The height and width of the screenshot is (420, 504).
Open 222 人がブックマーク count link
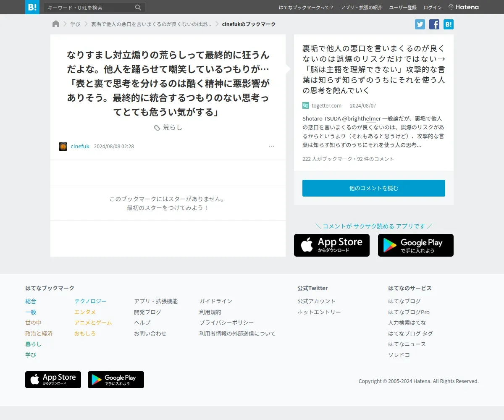tap(328, 159)
